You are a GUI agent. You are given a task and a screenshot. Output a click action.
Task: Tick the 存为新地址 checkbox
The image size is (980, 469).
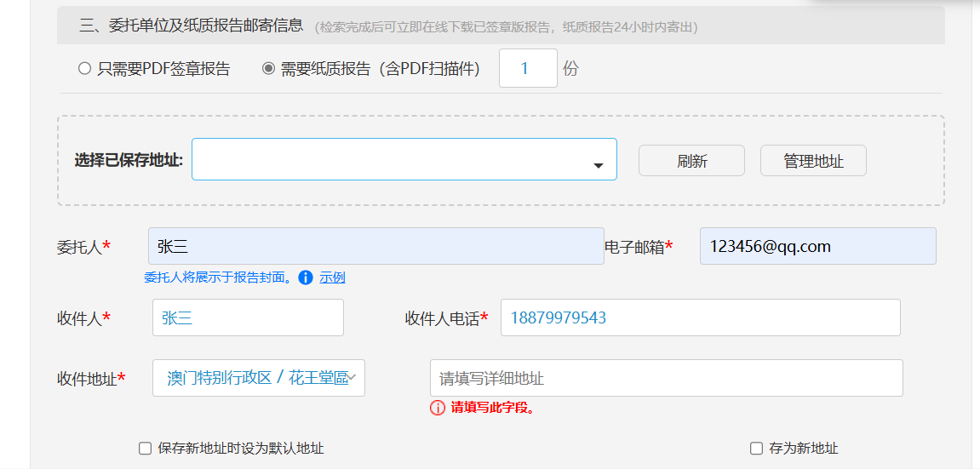[x=756, y=449]
